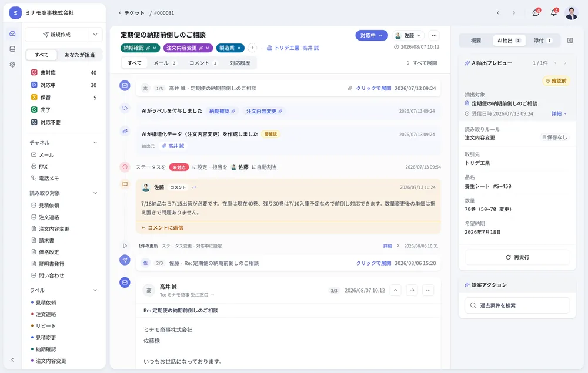Viewport: 588px width, 373px height.
Task: Switch to the 概要 panel tab
Action: pos(476,41)
